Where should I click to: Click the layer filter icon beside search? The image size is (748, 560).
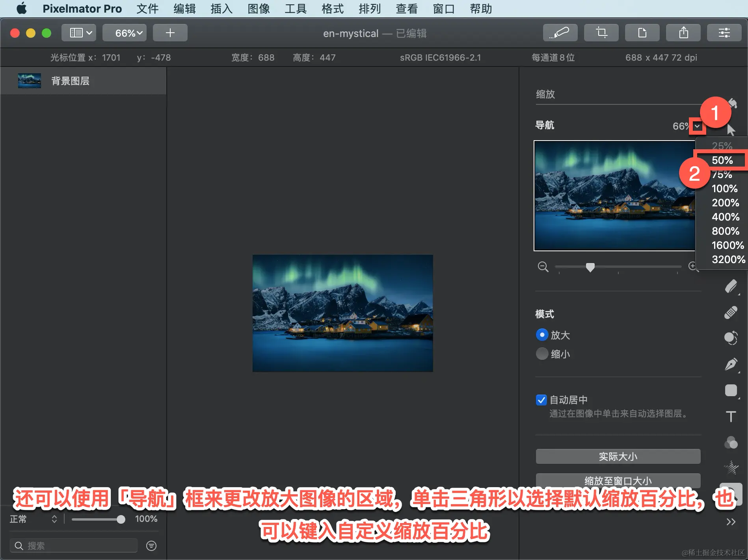[151, 545]
